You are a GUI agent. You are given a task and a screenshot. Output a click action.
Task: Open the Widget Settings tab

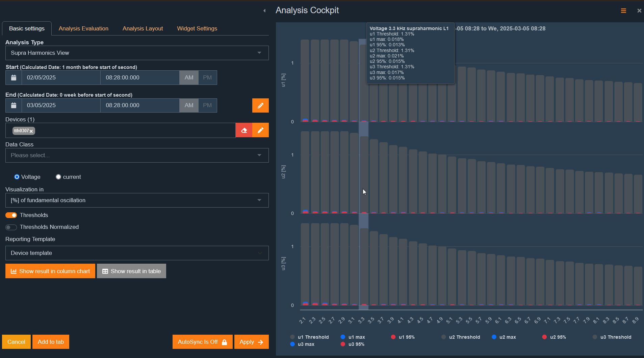coord(197,28)
